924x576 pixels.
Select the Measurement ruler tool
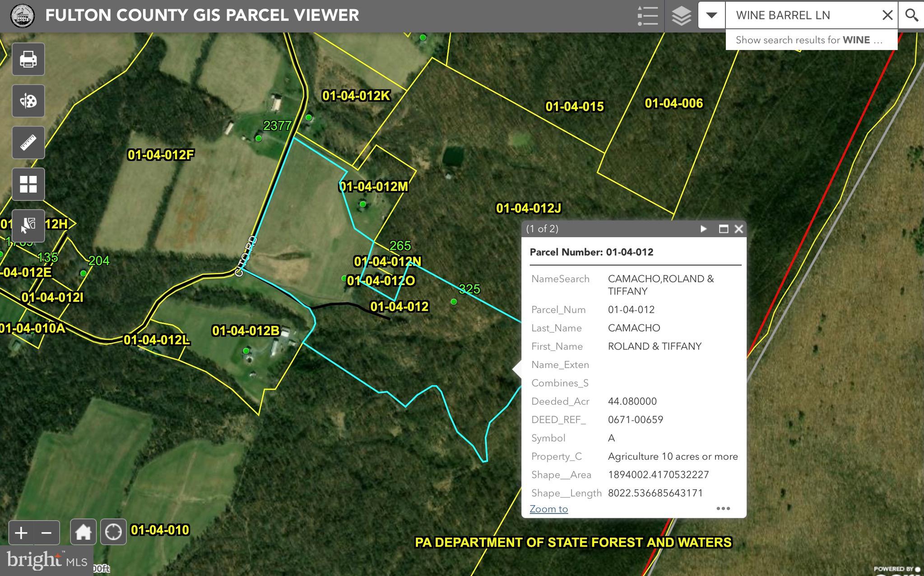(x=28, y=143)
